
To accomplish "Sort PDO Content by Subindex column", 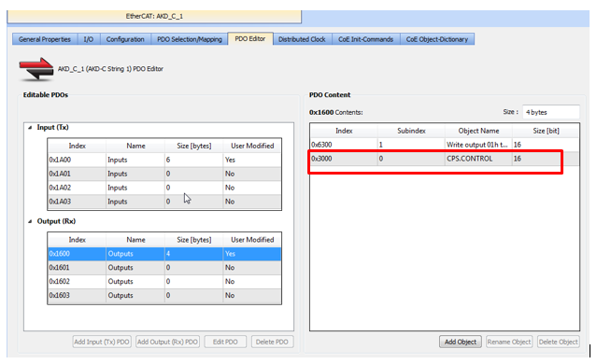I will (x=411, y=131).
